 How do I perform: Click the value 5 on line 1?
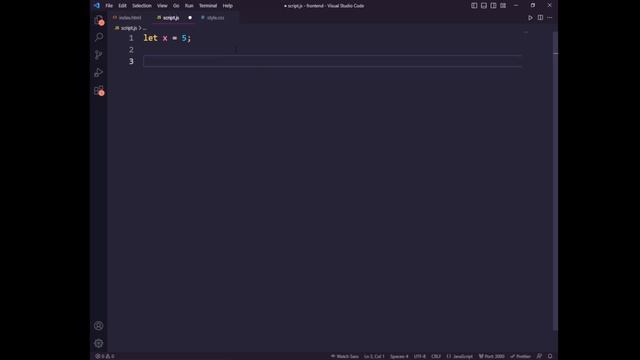click(184, 38)
